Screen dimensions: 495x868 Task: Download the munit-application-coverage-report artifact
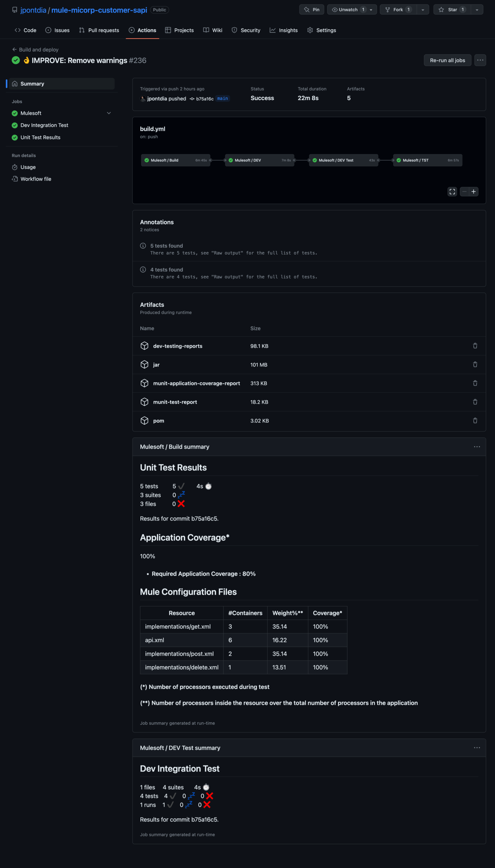(x=197, y=383)
